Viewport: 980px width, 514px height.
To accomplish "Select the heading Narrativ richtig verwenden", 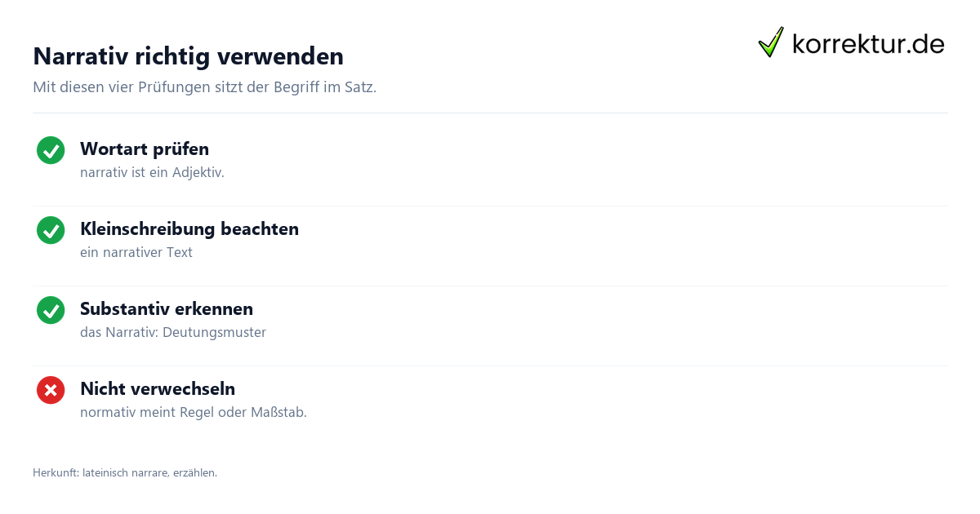I will click(x=188, y=56).
